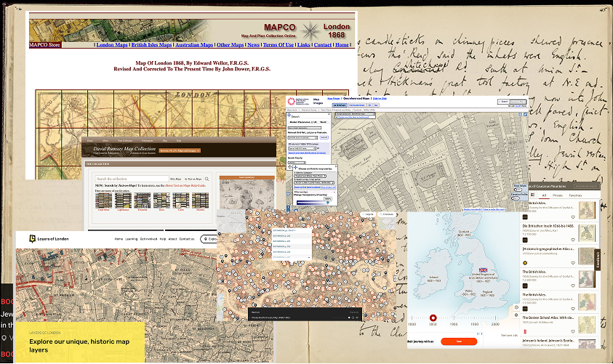Select the Only Maps search option

[175, 179]
